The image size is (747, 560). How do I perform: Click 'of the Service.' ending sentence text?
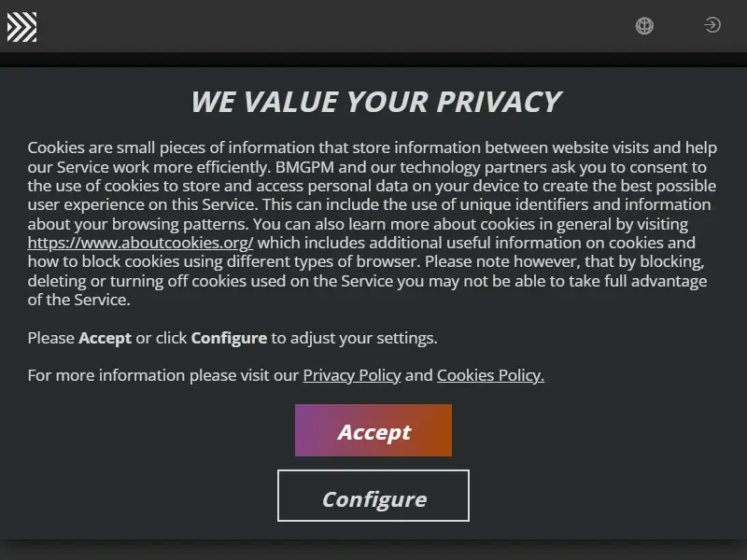click(78, 300)
